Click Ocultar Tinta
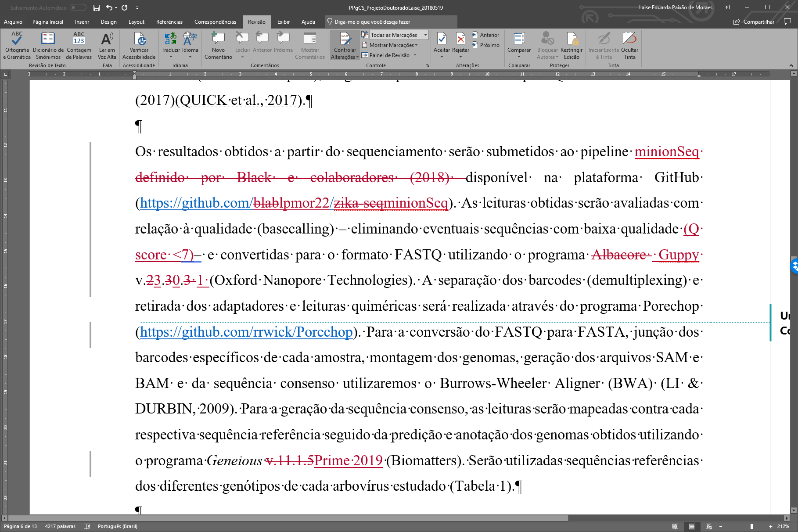Viewport: 798px width, 532px height. 629,45
